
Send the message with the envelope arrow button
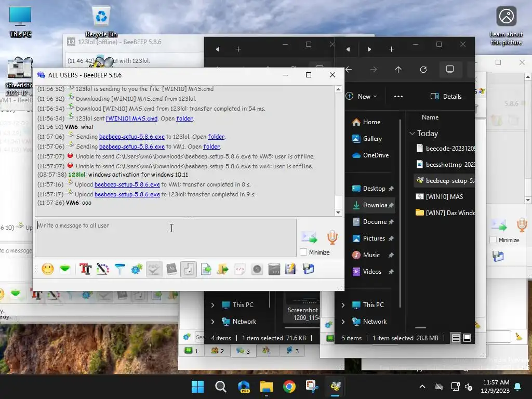click(x=309, y=237)
